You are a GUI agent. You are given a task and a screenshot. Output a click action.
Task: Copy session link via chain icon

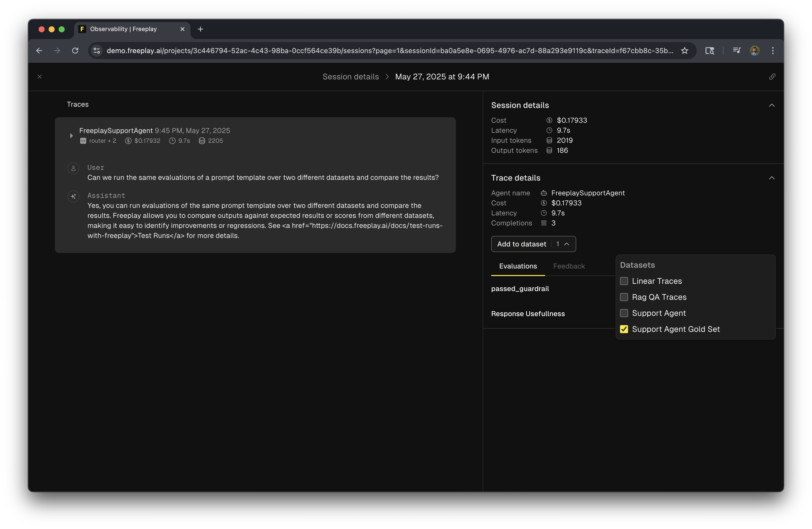coord(772,77)
